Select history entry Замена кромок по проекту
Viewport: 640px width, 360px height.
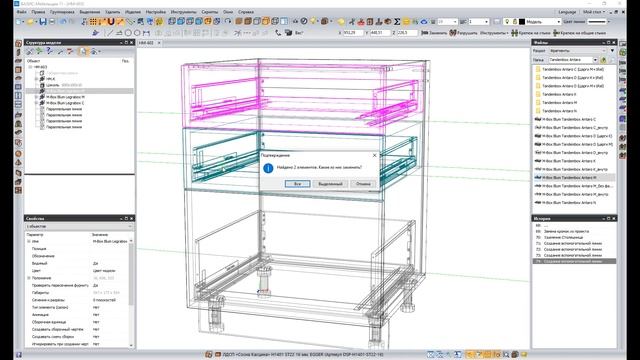[566, 231]
